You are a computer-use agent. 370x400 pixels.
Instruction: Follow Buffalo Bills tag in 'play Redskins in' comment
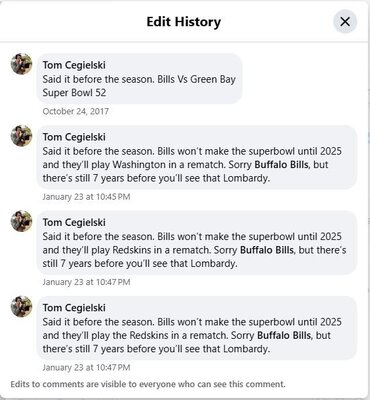pos(267,250)
